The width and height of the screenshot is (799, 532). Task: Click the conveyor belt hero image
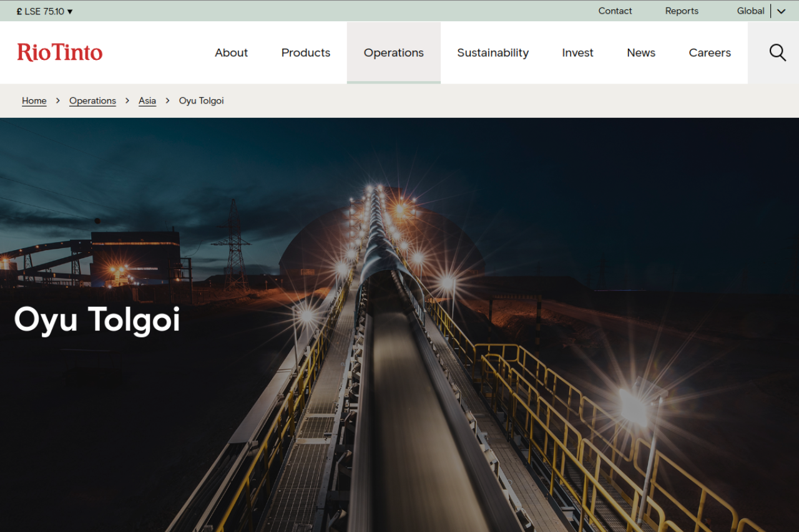pos(399,325)
